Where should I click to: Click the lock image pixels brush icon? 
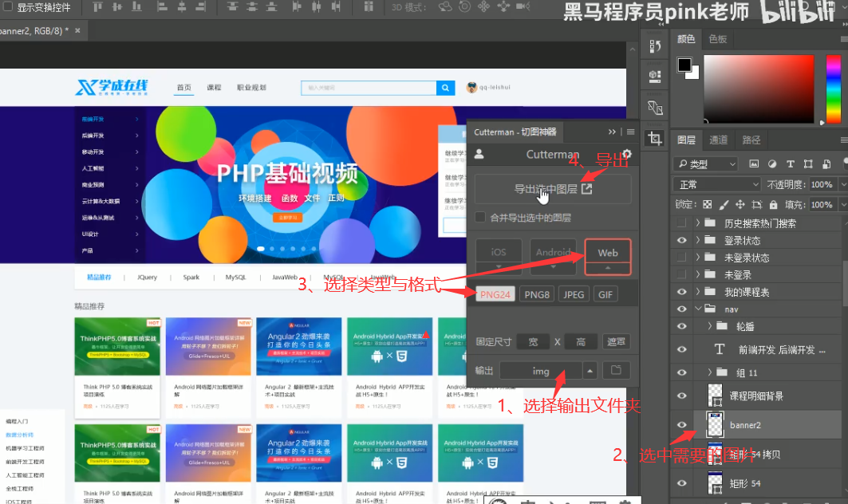724,204
